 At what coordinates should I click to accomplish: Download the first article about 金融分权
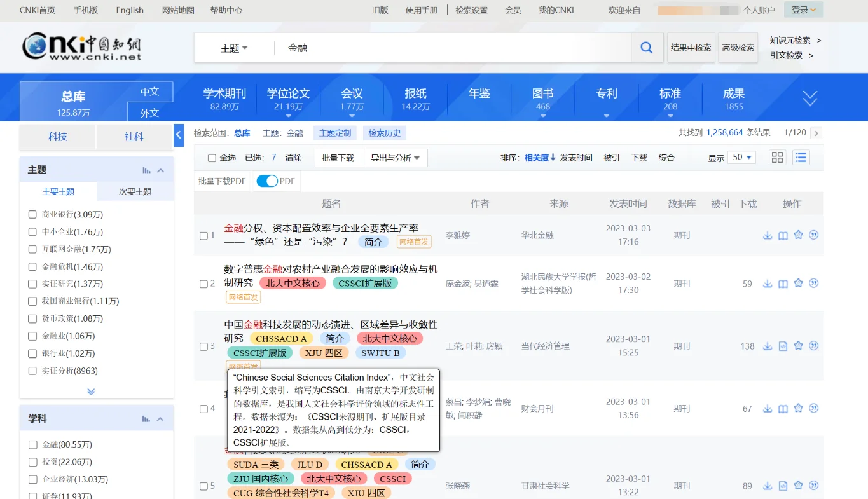click(768, 235)
